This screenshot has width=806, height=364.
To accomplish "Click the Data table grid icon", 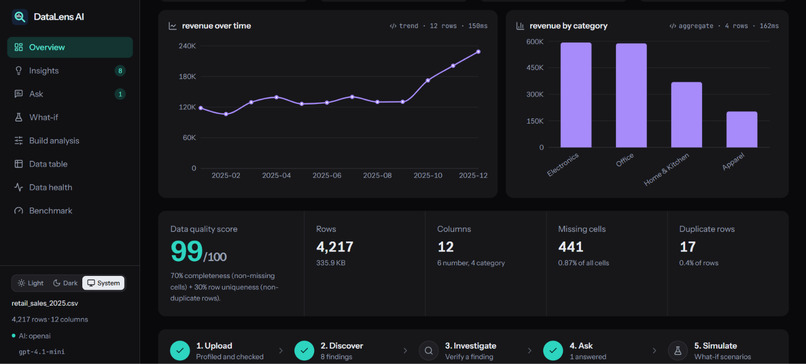I will point(19,164).
